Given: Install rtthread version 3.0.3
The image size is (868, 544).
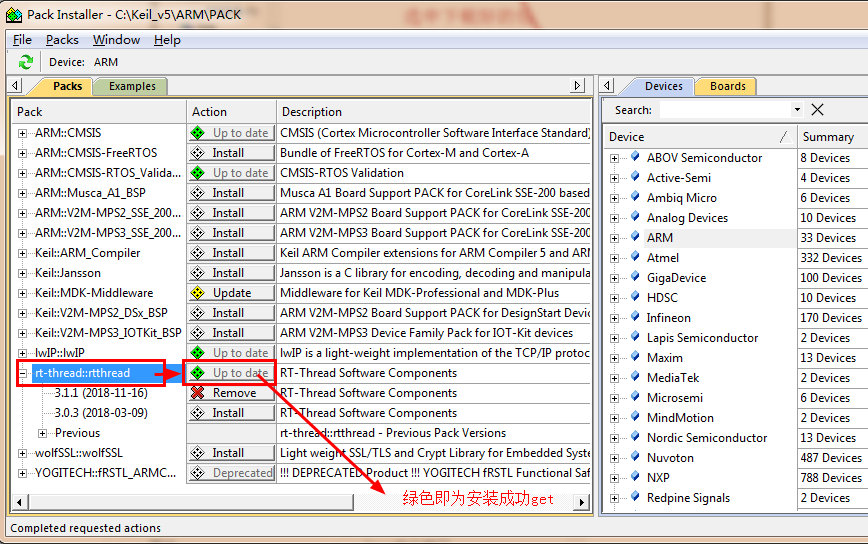Looking at the screenshot, I should click(x=231, y=413).
